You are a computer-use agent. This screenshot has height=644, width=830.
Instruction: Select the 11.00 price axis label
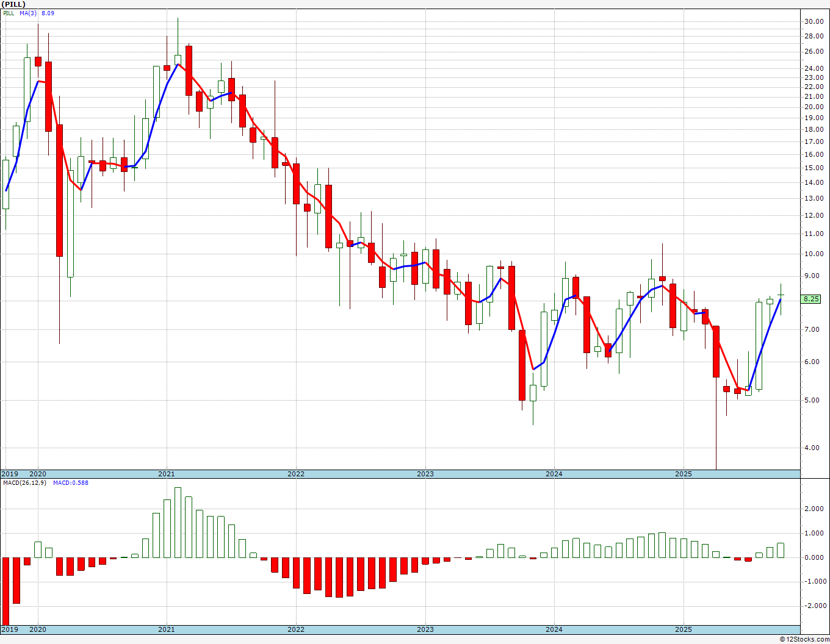(x=814, y=234)
